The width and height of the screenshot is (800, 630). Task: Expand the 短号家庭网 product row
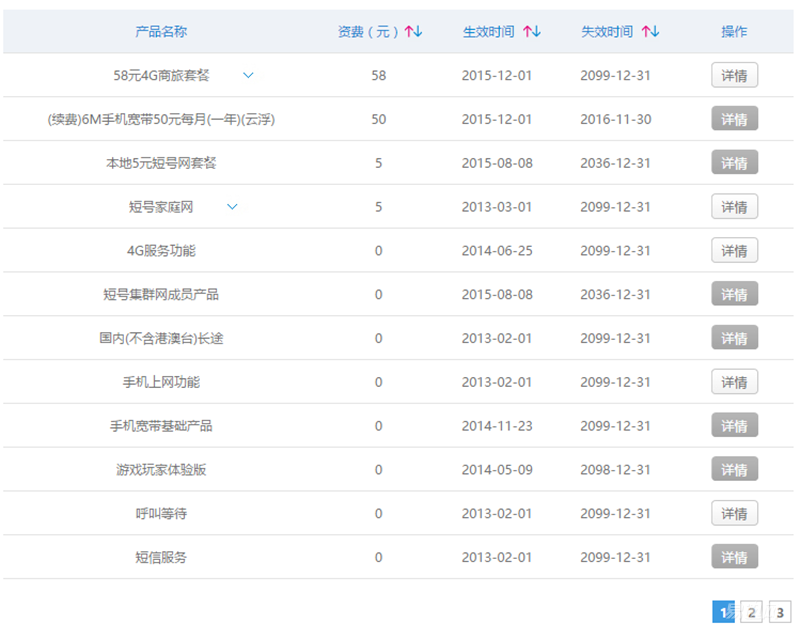[x=232, y=206]
